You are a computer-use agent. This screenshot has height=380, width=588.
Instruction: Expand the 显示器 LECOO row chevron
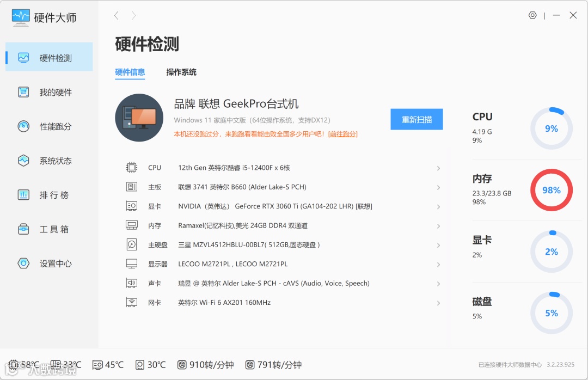(438, 265)
